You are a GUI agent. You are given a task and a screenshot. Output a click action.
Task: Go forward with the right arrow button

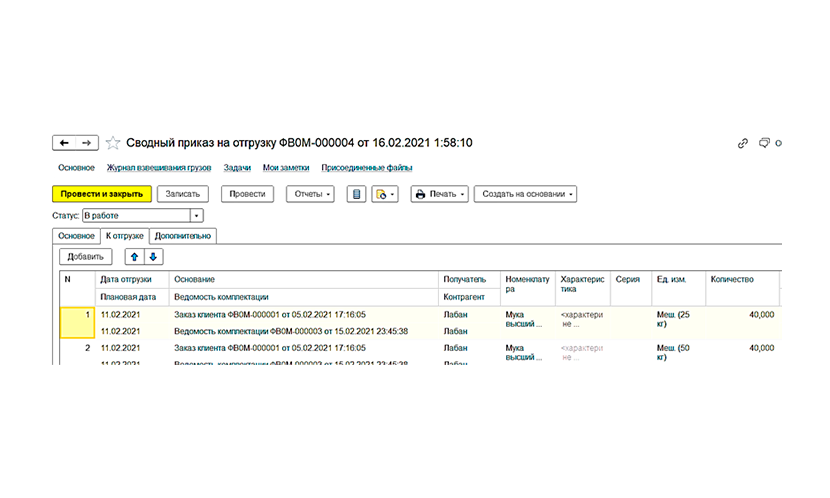click(87, 143)
